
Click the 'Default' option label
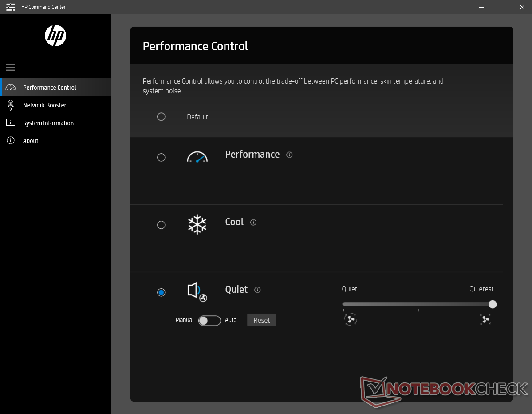pos(197,117)
